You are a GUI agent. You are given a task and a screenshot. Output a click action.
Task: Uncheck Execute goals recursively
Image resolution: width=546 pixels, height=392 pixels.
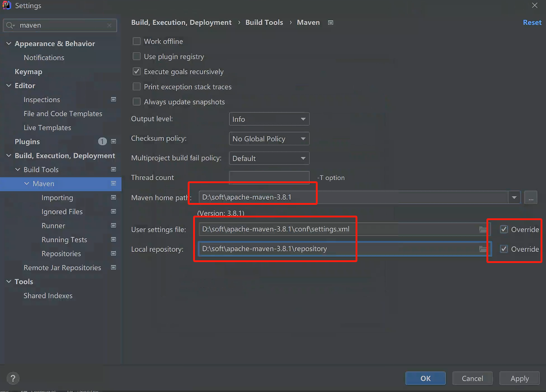point(137,71)
